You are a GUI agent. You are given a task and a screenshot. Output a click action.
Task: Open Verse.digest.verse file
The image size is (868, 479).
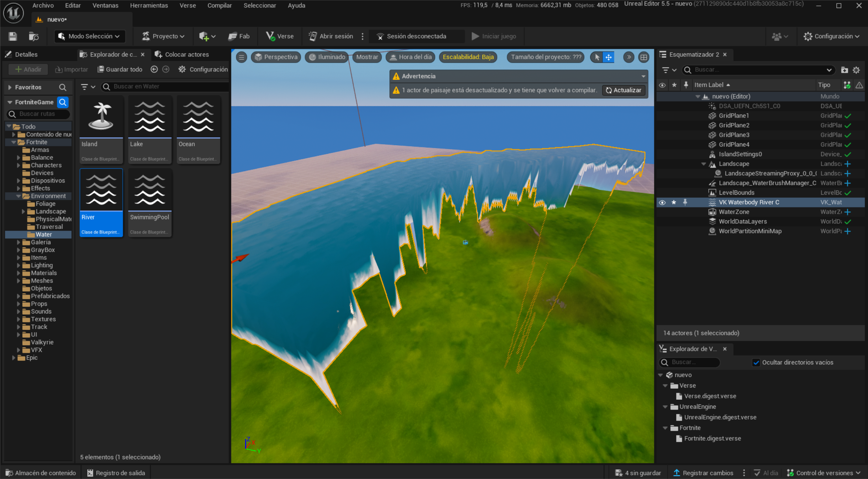710,396
